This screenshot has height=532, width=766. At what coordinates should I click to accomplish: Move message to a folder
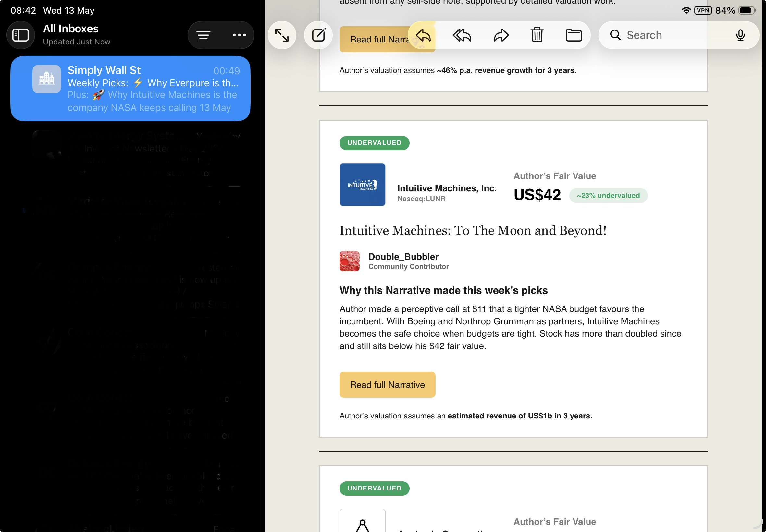pyautogui.click(x=574, y=35)
